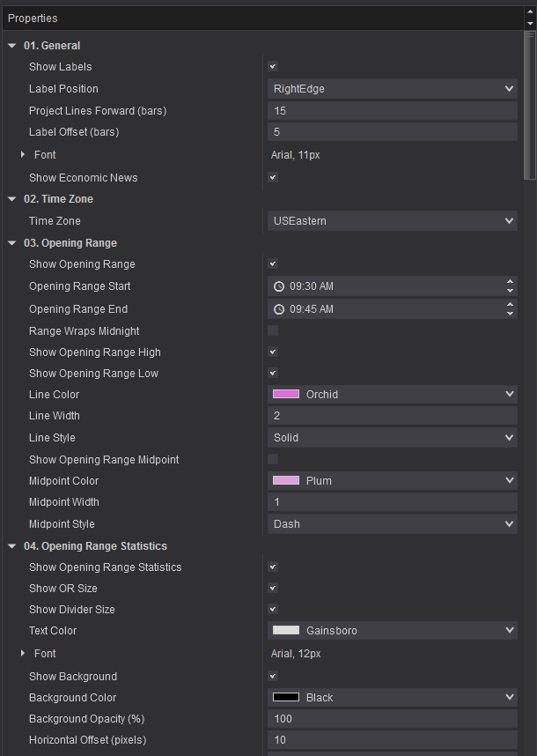537x756 pixels.
Task: Open the Line Style dropdown
Action: [393, 438]
